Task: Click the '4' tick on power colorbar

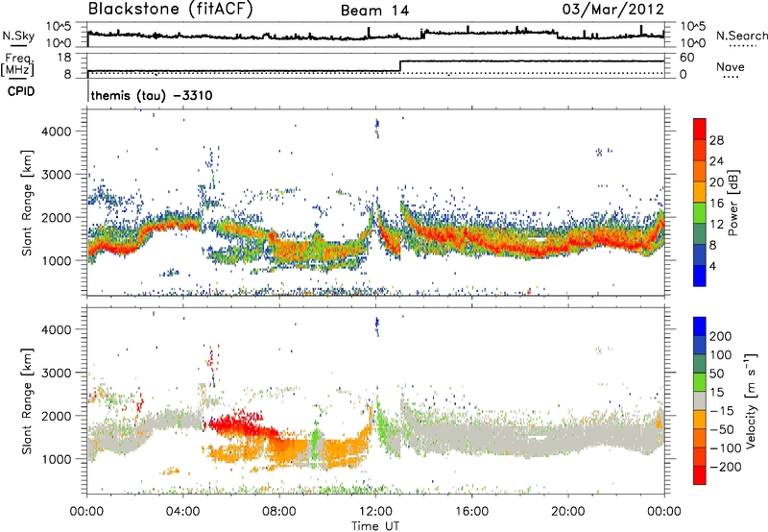Action: [x=712, y=266]
